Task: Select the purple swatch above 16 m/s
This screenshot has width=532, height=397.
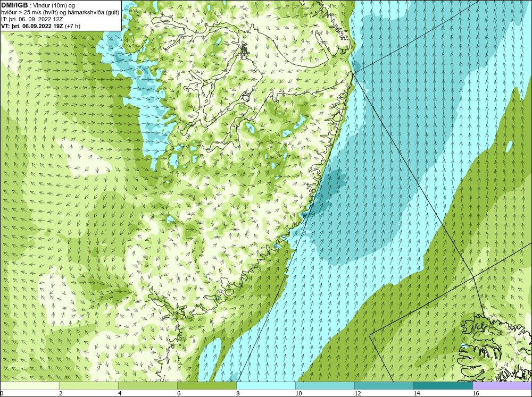Action: click(502, 385)
